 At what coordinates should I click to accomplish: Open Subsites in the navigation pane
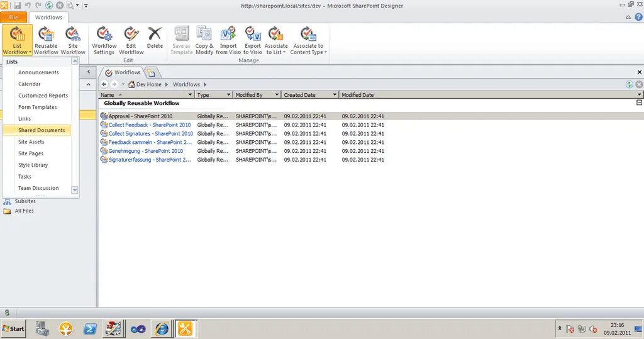click(25, 201)
